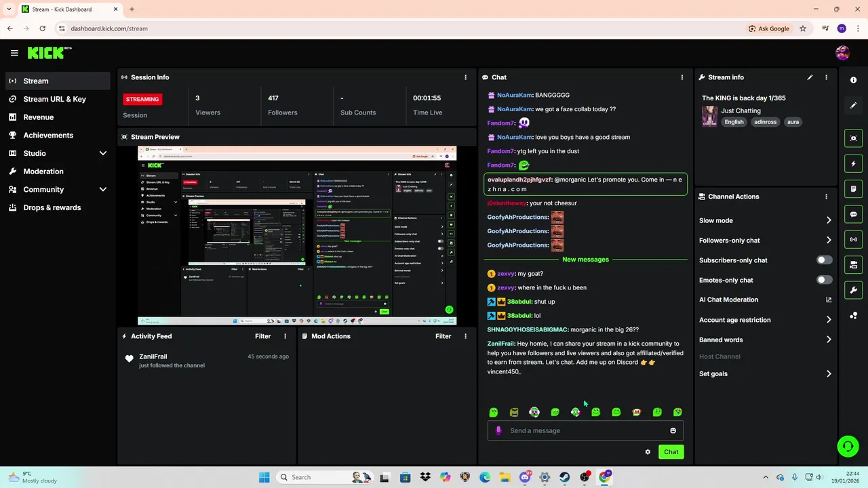Open chat settings gear icon
The width and height of the screenshot is (868, 488).
(648, 452)
